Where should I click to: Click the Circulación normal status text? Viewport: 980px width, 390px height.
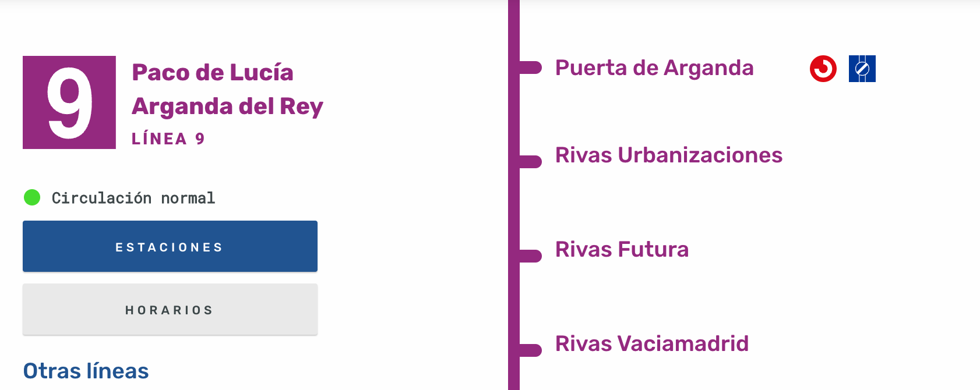[x=133, y=198]
